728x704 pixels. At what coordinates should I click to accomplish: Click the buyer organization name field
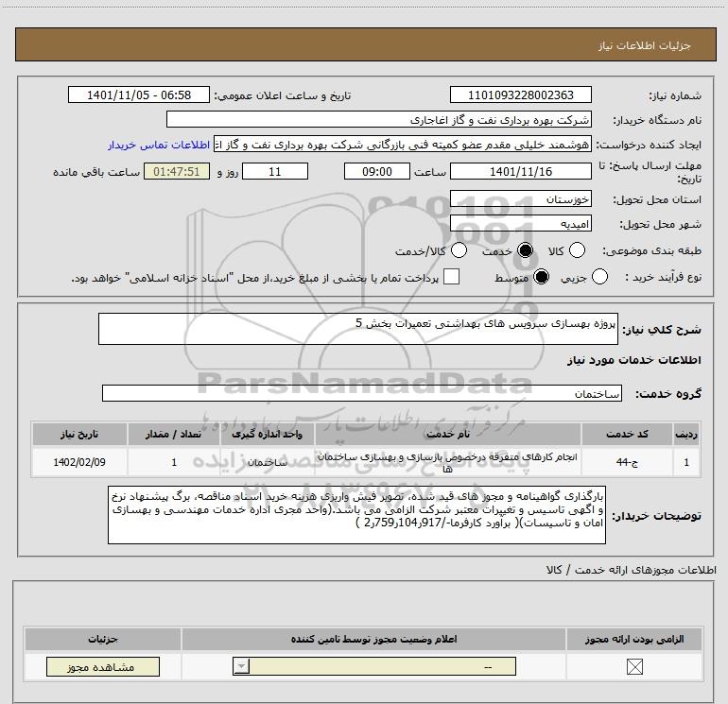(x=379, y=120)
